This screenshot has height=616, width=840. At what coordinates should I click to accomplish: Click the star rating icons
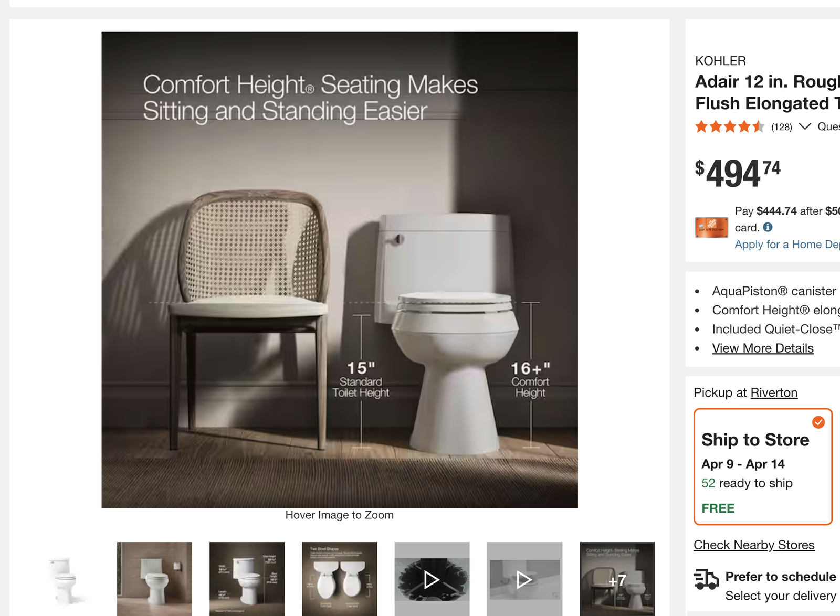pyautogui.click(x=729, y=126)
